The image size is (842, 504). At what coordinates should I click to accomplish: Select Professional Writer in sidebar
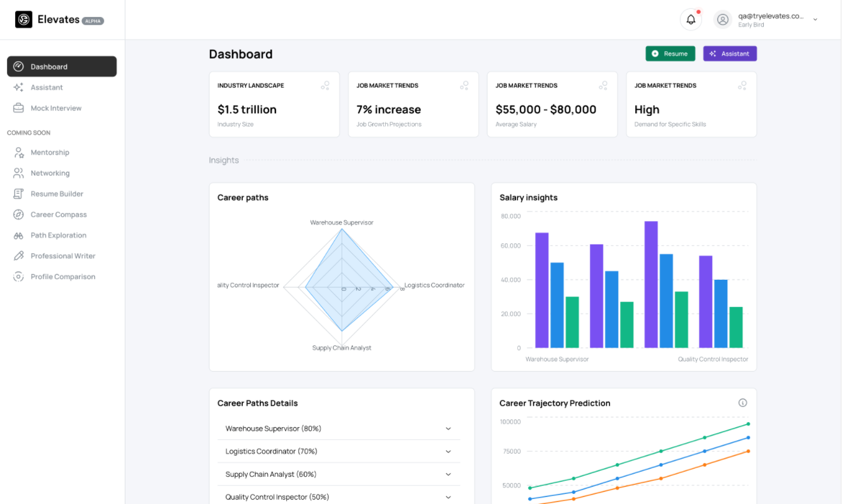point(62,256)
